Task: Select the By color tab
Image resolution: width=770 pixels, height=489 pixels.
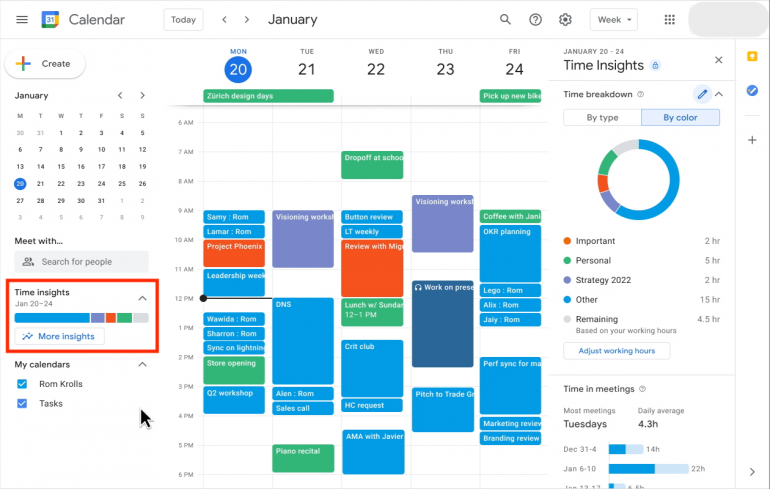Action: (680, 117)
